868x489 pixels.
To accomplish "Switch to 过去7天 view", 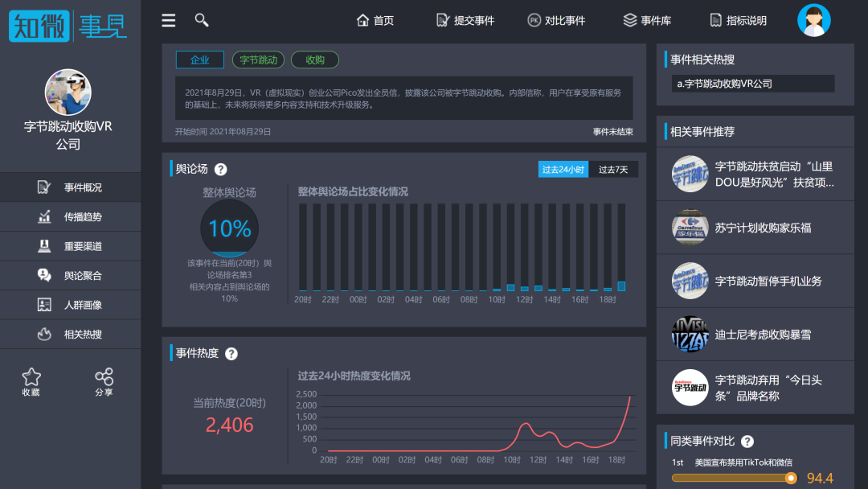I will [612, 170].
